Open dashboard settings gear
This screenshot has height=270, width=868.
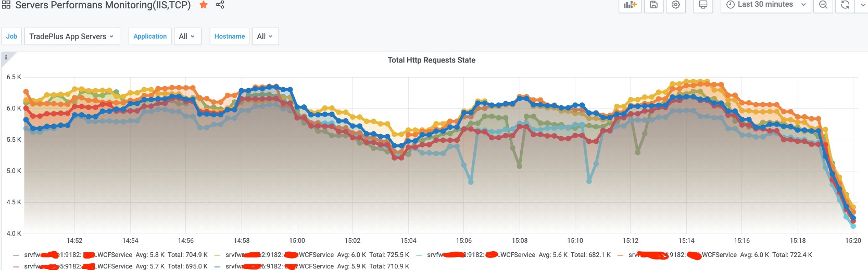click(676, 5)
